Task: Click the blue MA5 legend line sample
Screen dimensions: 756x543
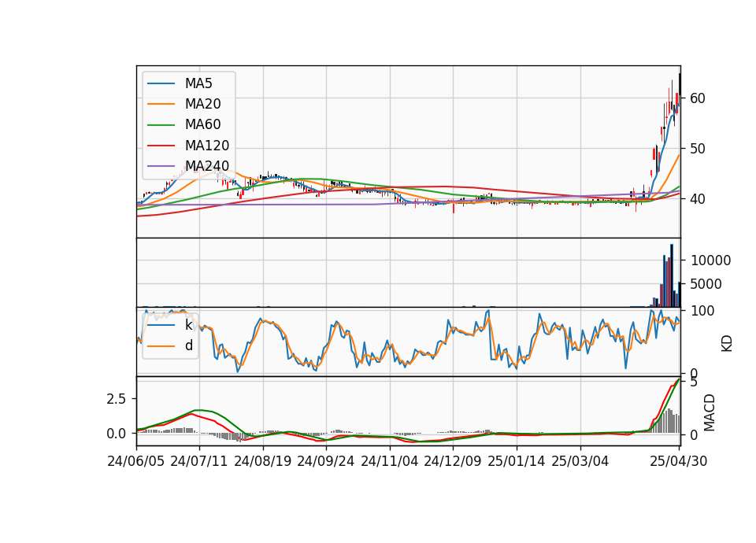Action: (161, 83)
